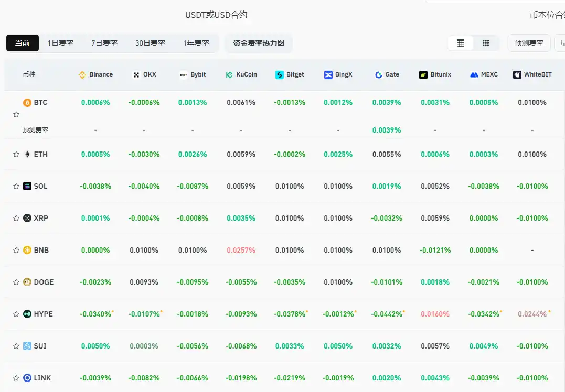Click LINK KuCoin rate -0.0198%
Viewport: 565px width, 392px height.
(x=241, y=378)
